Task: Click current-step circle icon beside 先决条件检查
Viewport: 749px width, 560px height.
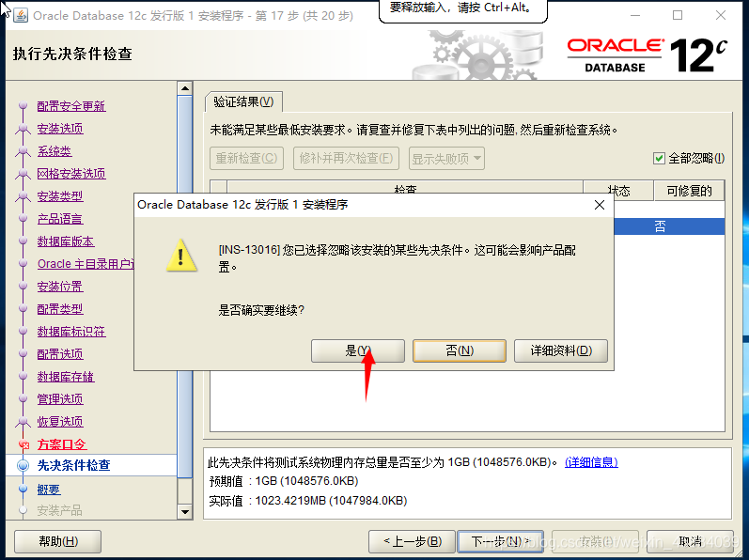Action: tap(23, 465)
